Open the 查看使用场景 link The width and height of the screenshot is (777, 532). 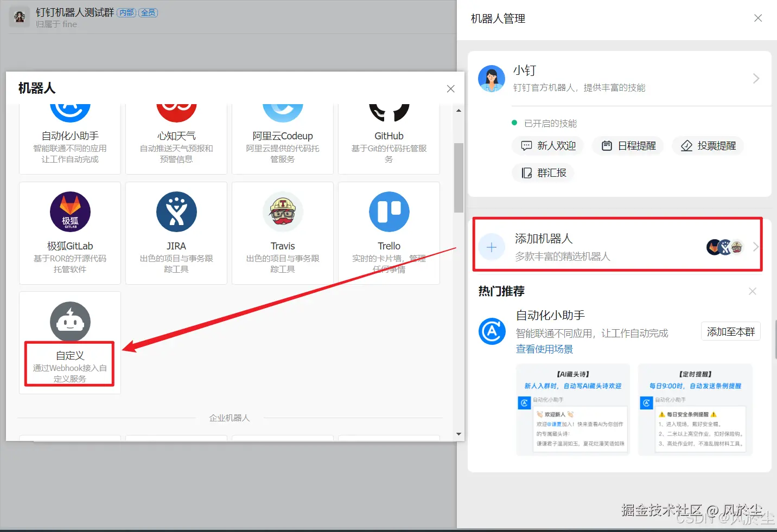[544, 349]
